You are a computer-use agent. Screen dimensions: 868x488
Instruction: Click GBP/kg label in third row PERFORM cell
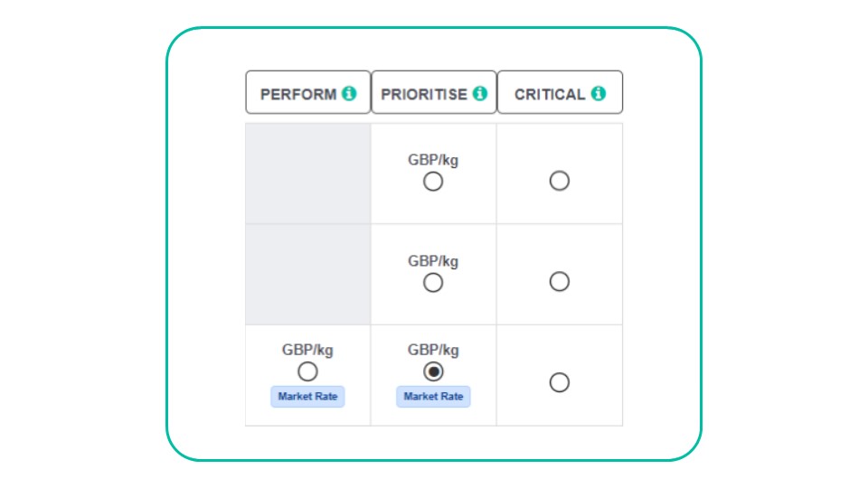[x=307, y=351]
